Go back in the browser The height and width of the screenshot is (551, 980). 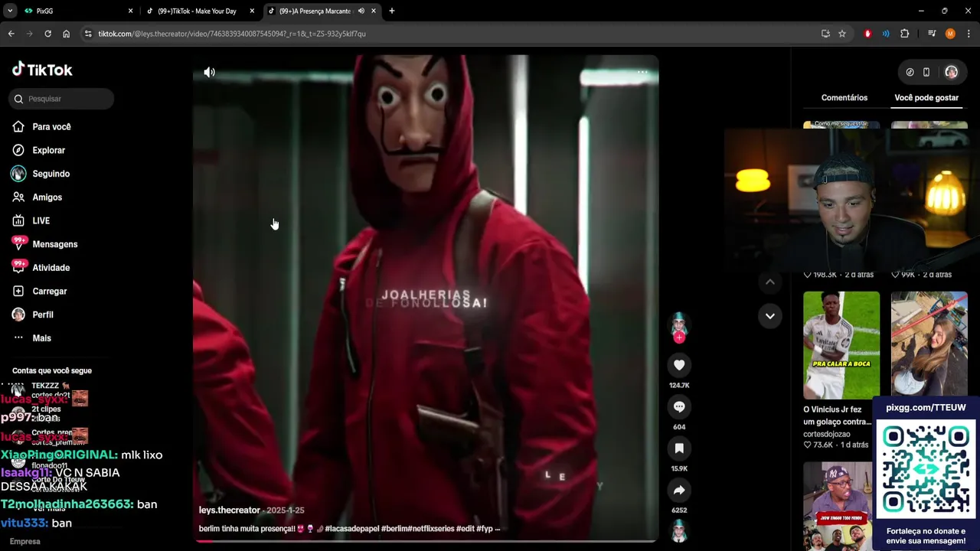coord(11,34)
